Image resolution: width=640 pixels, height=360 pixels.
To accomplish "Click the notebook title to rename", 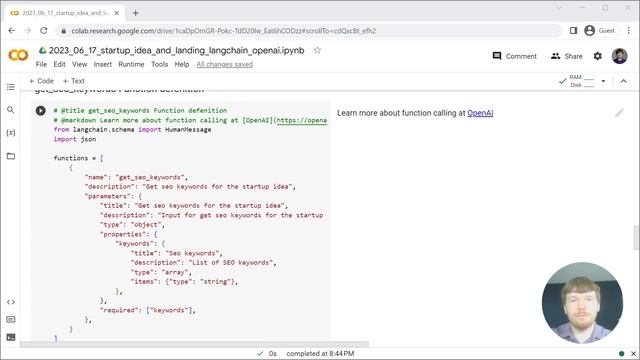I will [176, 50].
